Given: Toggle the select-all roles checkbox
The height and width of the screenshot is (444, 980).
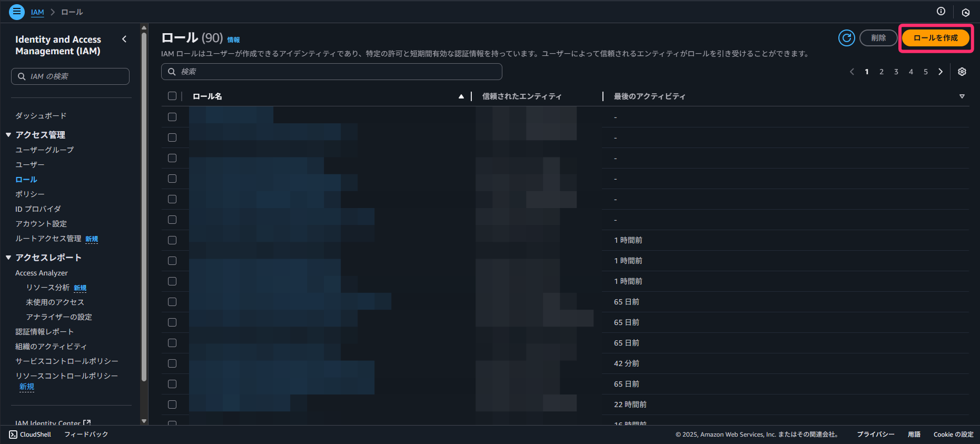Looking at the screenshot, I should click(x=172, y=96).
